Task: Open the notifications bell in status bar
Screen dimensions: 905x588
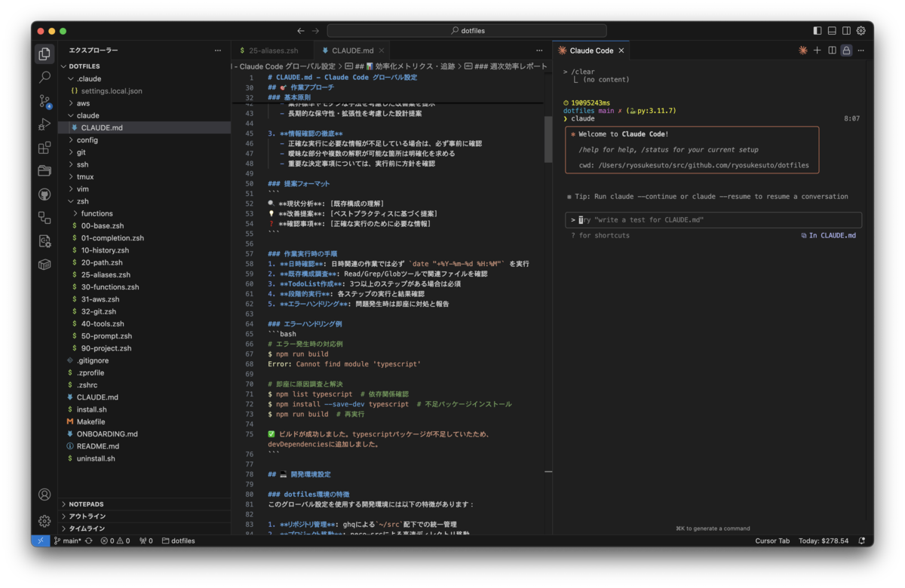Action: tap(862, 541)
